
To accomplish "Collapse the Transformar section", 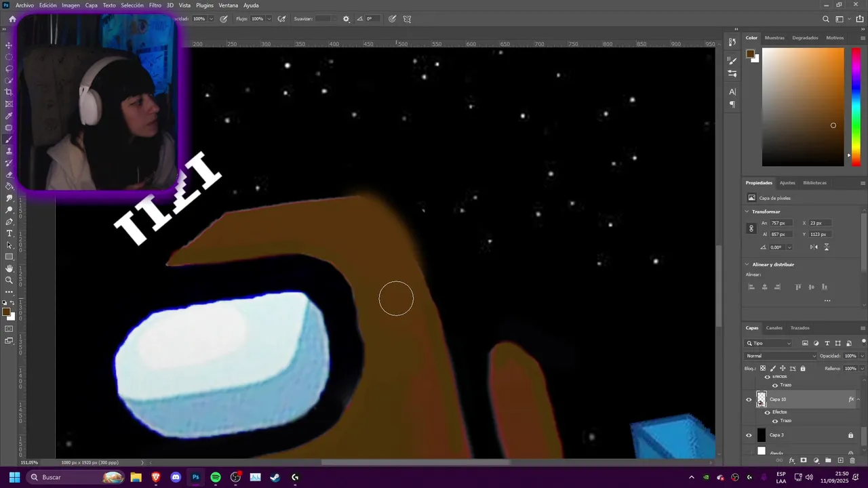I will (747, 211).
